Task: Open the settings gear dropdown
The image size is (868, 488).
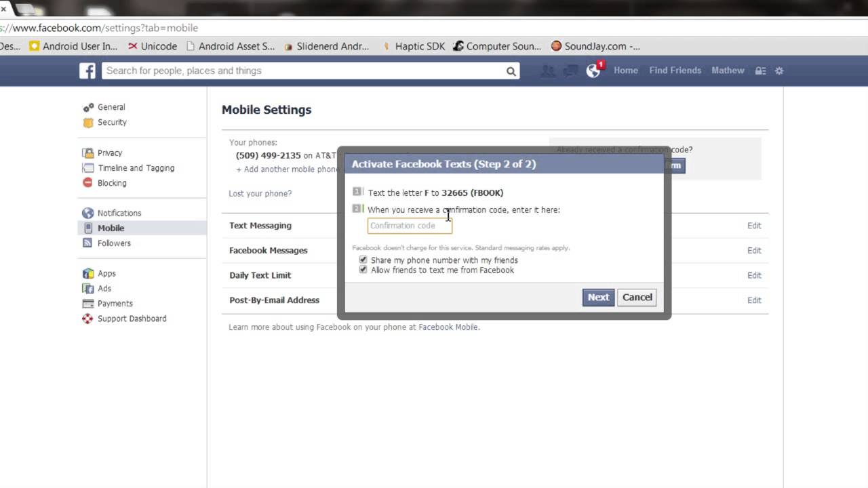Action: tap(779, 70)
